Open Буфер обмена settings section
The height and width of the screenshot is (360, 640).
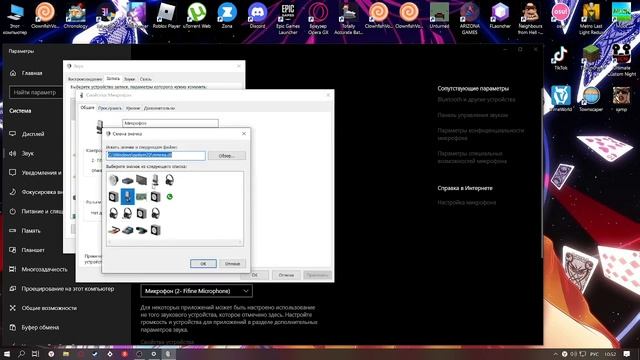[x=34, y=327]
